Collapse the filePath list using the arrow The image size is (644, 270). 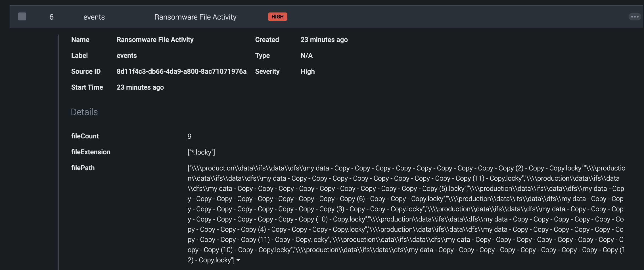coord(238,260)
